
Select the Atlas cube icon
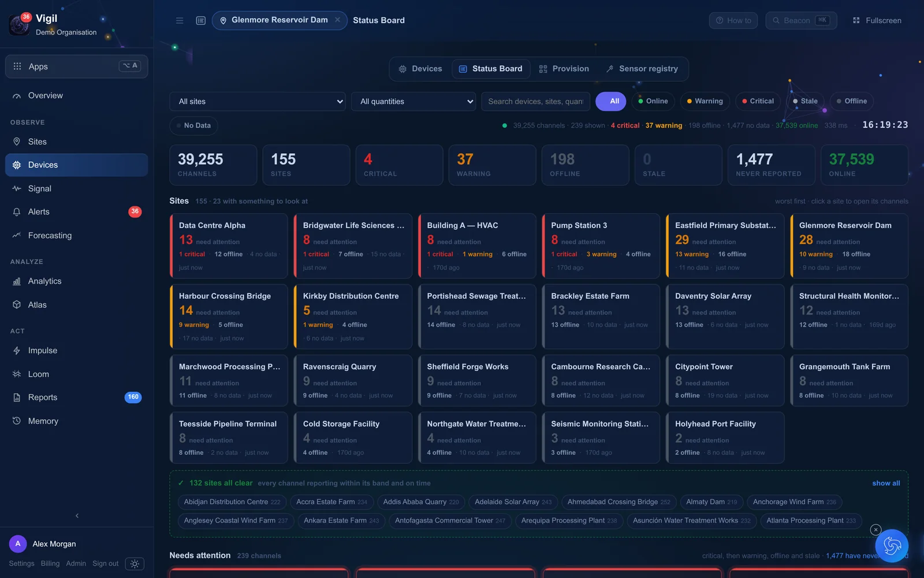[x=17, y=305]
